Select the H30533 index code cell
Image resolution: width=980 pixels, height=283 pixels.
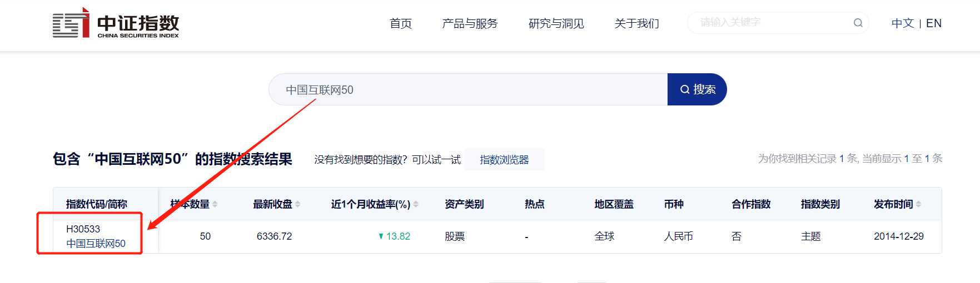[x=83, y=229]
